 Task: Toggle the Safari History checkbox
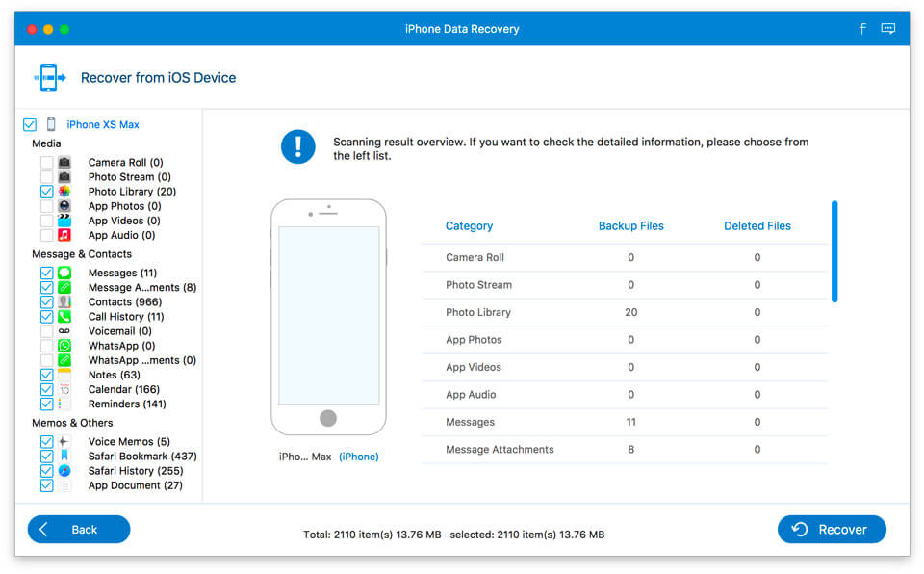tap(46, 471)
